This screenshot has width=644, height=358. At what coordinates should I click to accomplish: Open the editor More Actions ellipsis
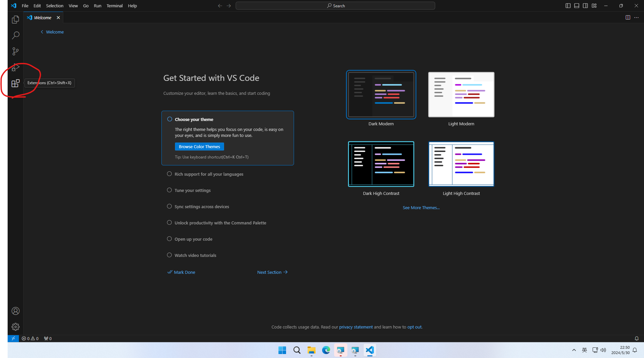636,18
